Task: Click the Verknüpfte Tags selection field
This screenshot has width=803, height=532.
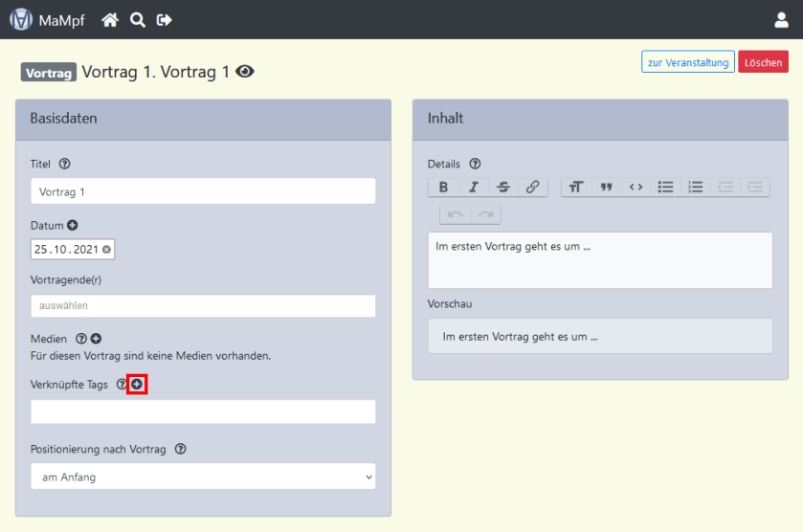Action: click(203, 411)
